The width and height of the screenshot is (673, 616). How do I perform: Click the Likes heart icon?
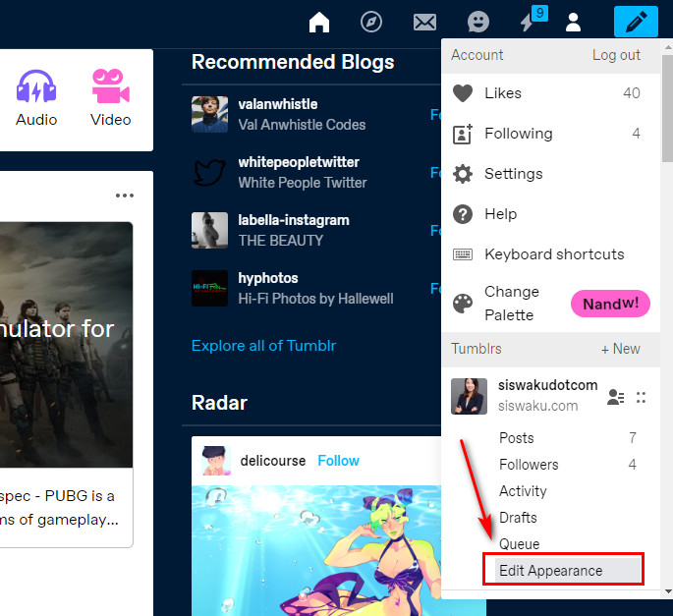[x=463, y=93]
